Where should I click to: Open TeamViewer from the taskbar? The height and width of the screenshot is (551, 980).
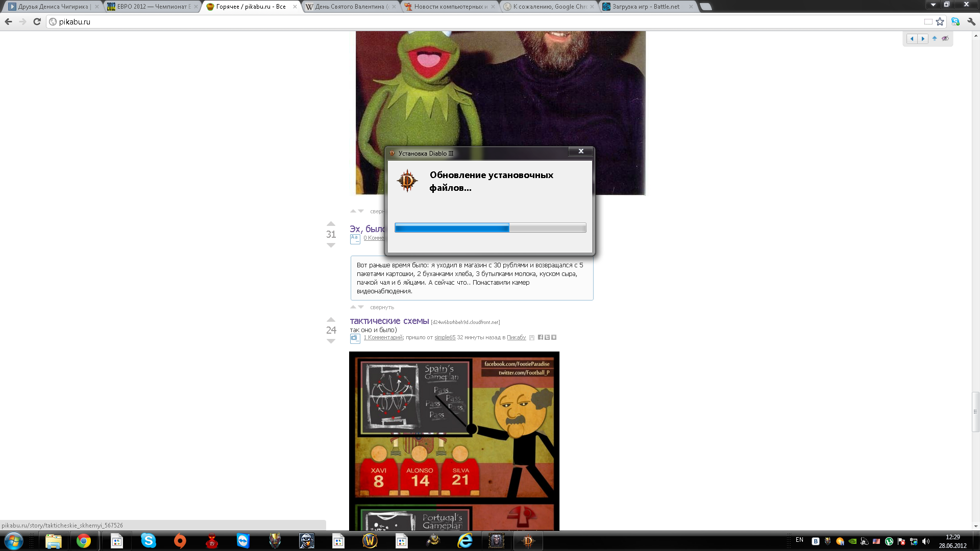243,541
